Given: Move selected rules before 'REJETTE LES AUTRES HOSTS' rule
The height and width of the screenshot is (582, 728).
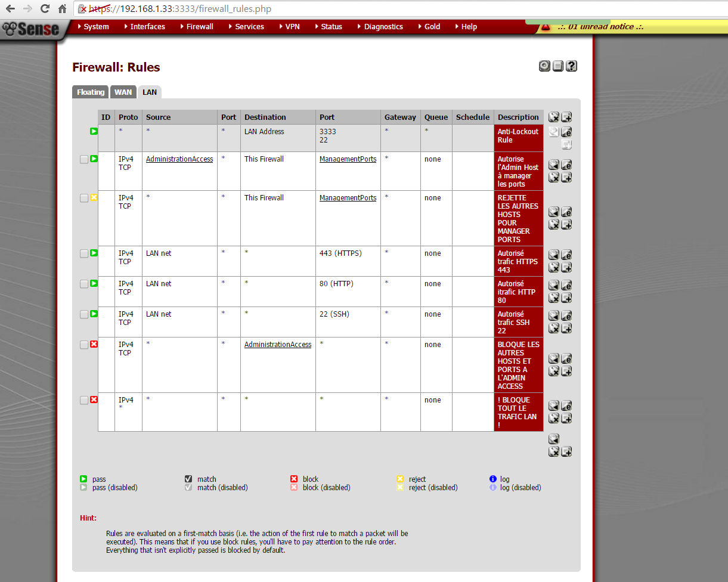Looking at the screenshot, I should [x=554, y=212].
